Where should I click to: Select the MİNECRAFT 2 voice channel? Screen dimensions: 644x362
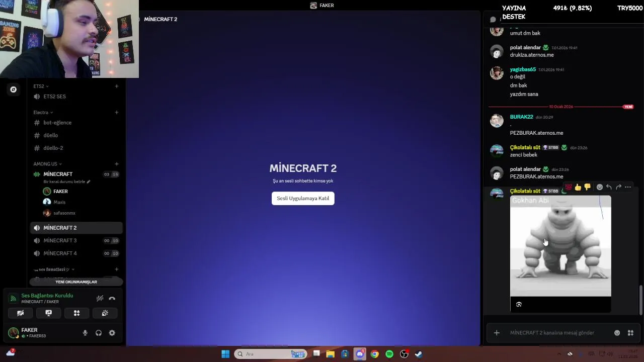(76, 228)
